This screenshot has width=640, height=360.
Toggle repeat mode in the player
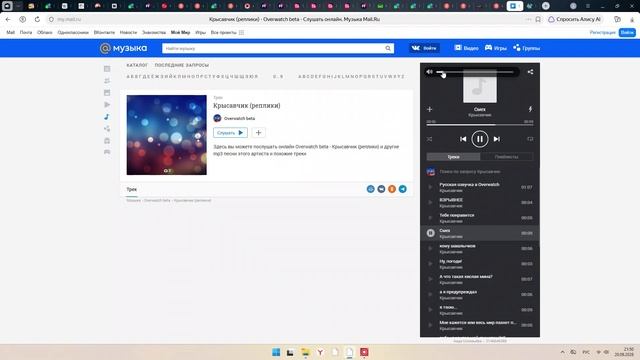click(530, 139)
